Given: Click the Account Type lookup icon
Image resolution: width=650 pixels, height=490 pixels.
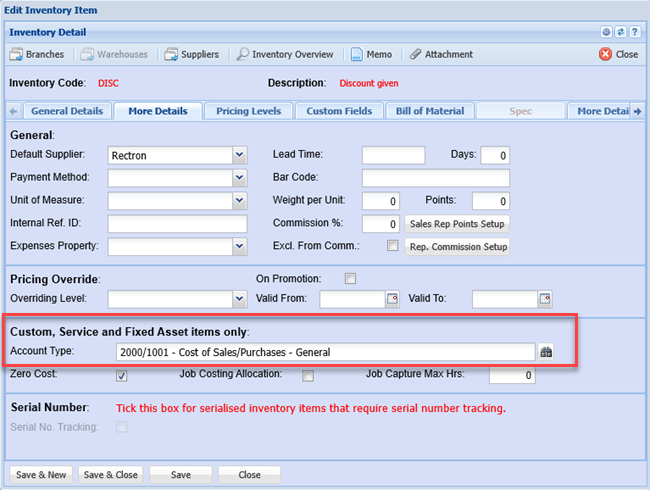Looking at the screenshot, I should pos(546,352).
